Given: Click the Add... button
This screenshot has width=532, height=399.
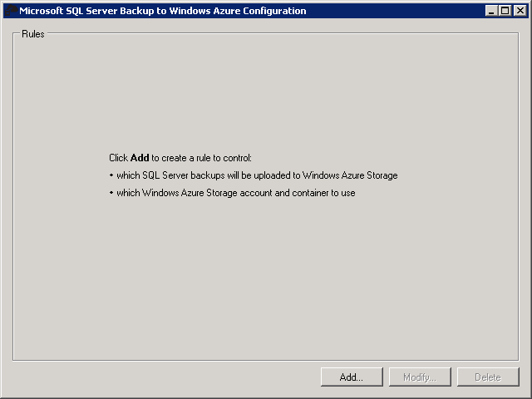Looking at the screenshot, I should (x=352, y=377).
